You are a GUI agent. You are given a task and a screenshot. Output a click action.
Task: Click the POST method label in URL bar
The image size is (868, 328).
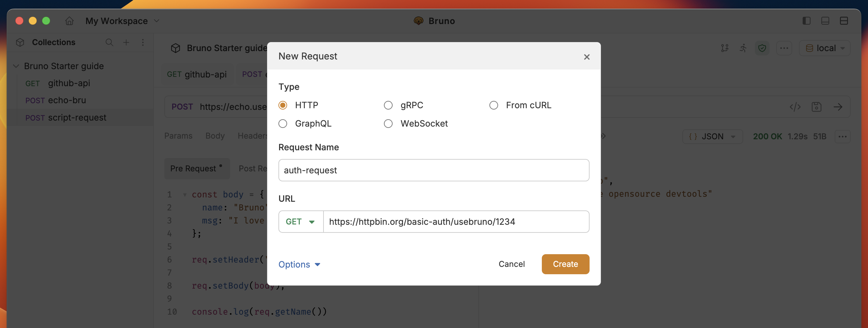coord(182,107)
